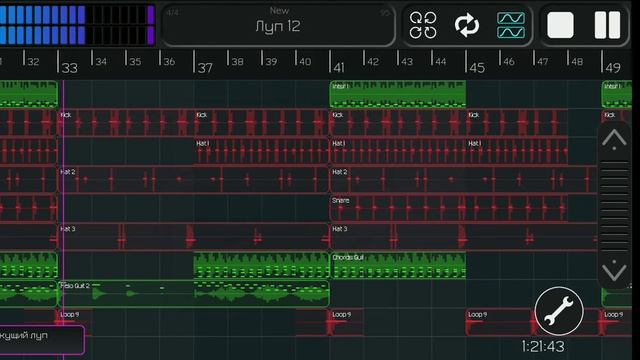Viewport: 640px width, 360px height.
Task: Select the Hat 1 clip at bar 37
Action: 261,151
